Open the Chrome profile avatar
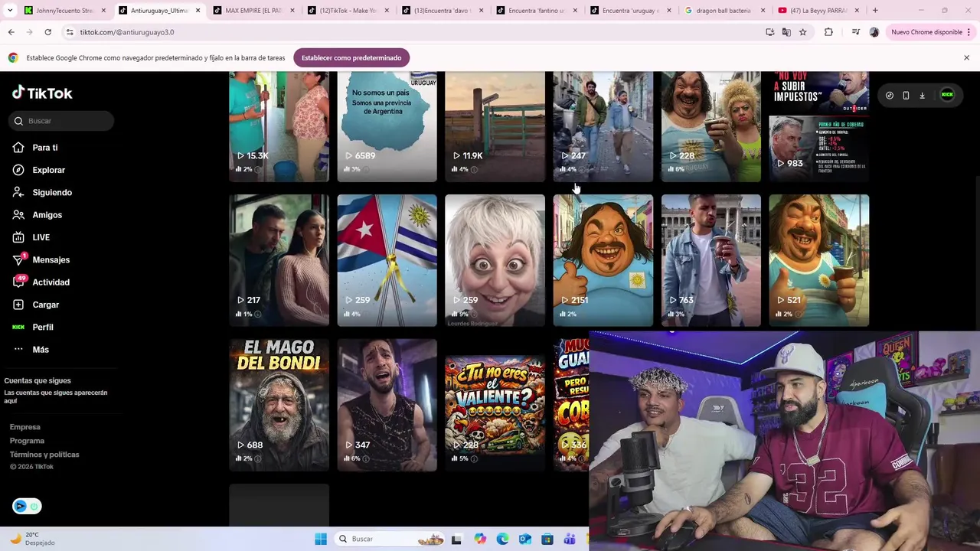This screenshot has width=980, height=551. 874,32
